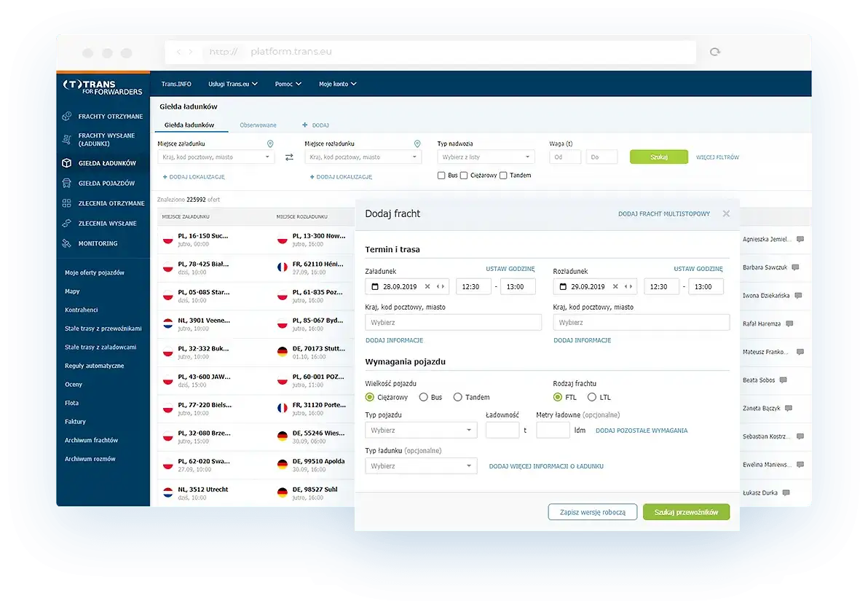Open chat bubble icon next to Barbara Sawczuk

click(795, 267)
